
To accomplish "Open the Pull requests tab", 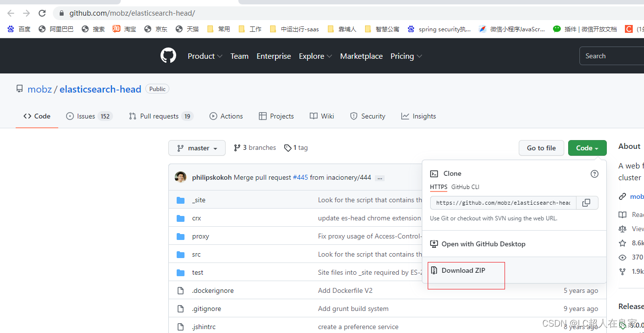I will (x=161, y=116).
